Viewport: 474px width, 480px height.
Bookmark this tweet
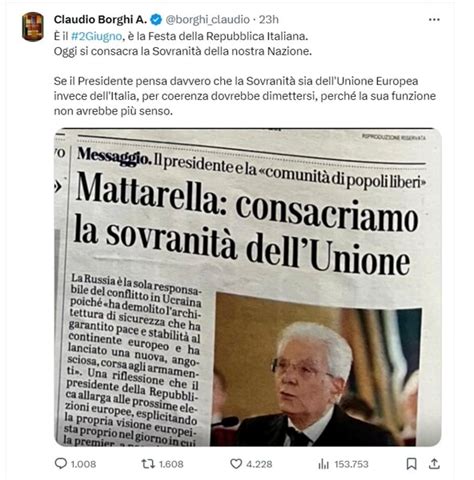click(x=412, y=464)
